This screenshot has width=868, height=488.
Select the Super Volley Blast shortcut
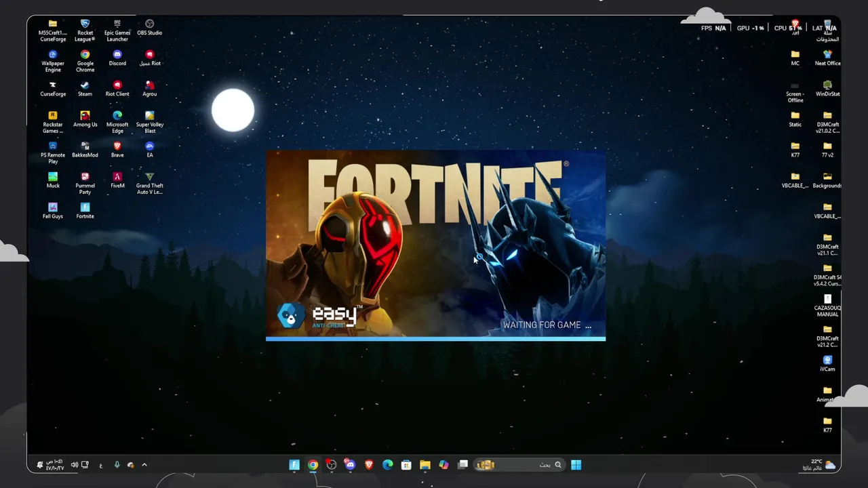point(150,122)
